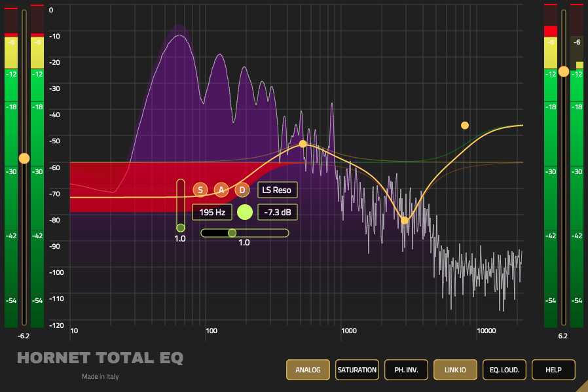Image resolution: width=588 pixels, height=392 pixels.
Task: Click the S solo band icon
Action: [x=200, y=190]
